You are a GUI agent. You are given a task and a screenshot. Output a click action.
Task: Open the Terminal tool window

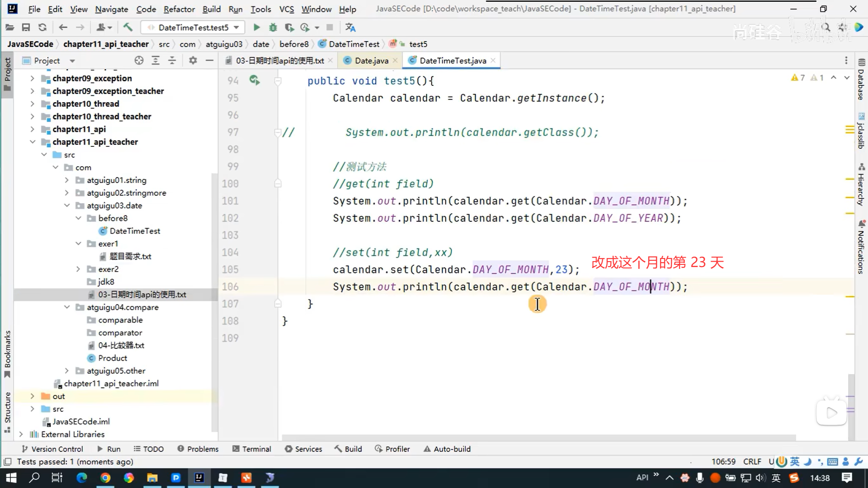tap(252, 449)
